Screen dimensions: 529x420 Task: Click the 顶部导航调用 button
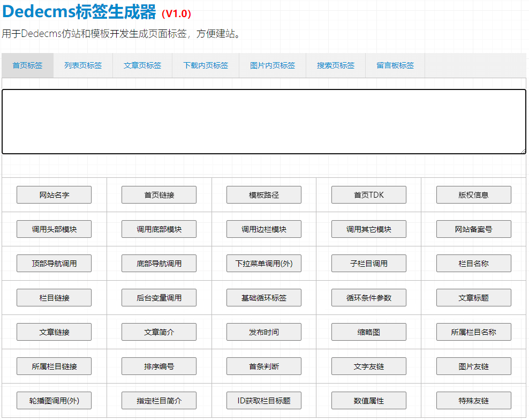54,264
